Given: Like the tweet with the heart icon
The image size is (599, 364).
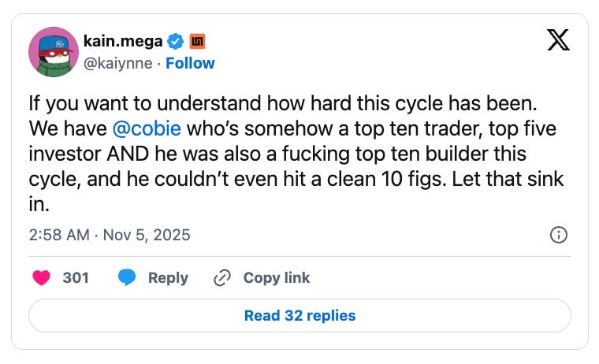Looking at the screenshot, I should [x=41, y=277].
